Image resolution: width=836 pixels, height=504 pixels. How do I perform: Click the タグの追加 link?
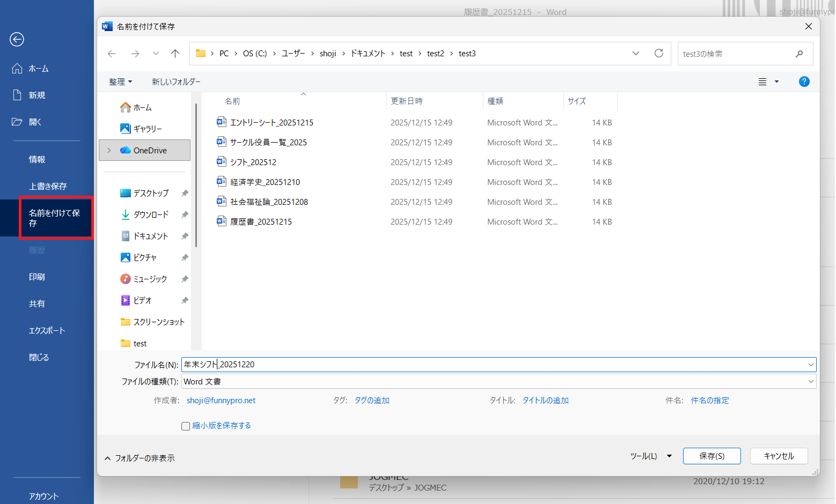click(x=372, y=401)
